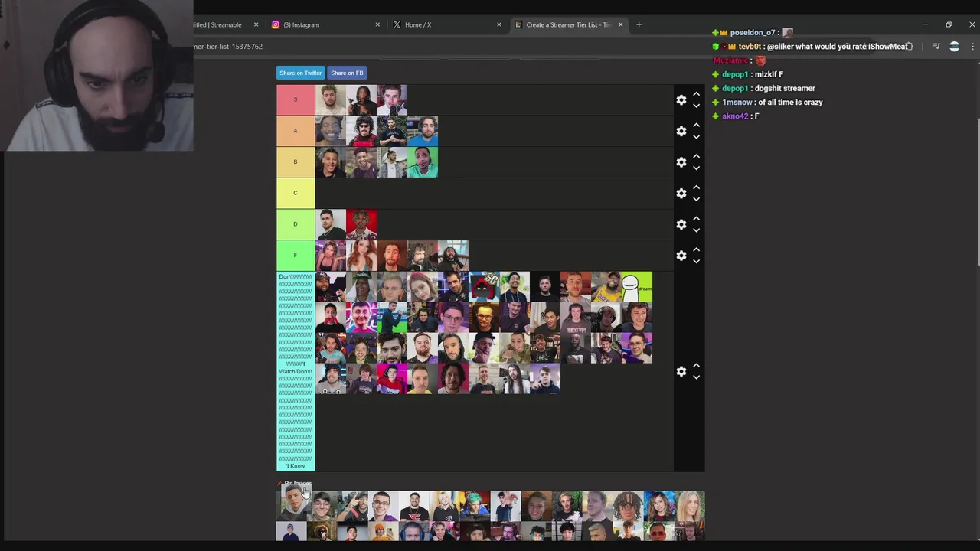The height and width of the screenshot is (551, 980).
Task: Close the Create a Streamer Tier List tab
Action: (x=620, y=24)
